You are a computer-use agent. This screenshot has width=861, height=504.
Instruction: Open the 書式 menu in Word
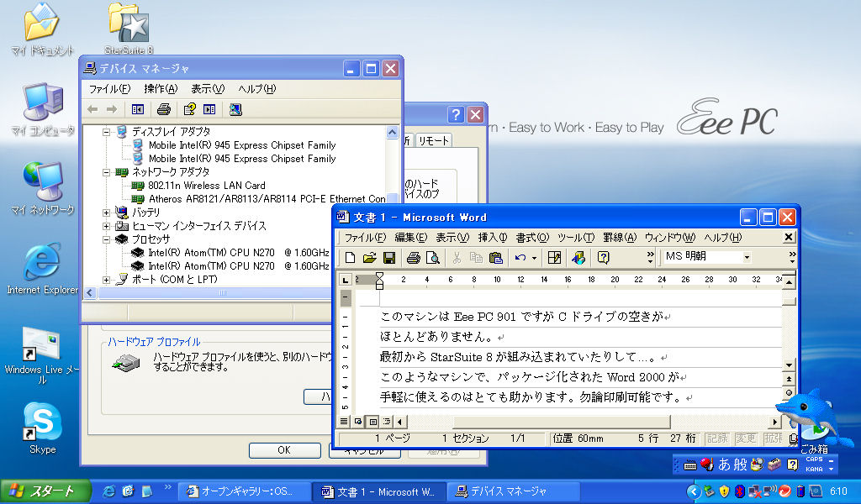(x=532, y=238)
